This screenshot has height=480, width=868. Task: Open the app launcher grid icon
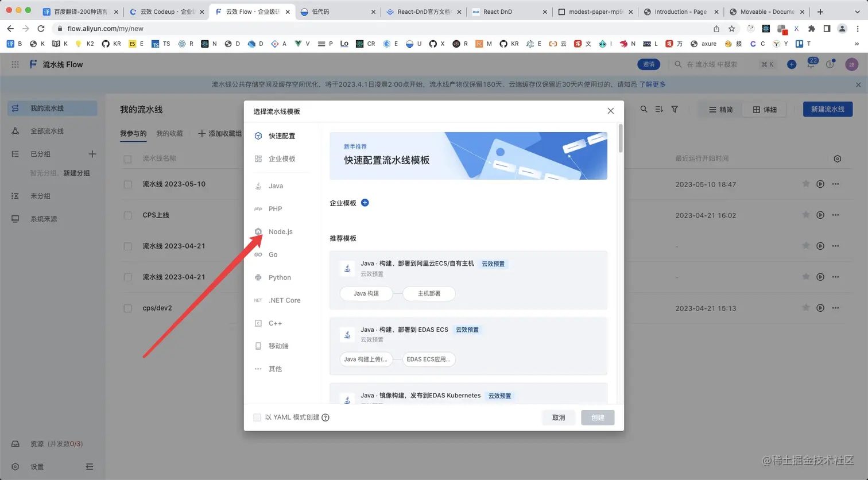[15, 64]
